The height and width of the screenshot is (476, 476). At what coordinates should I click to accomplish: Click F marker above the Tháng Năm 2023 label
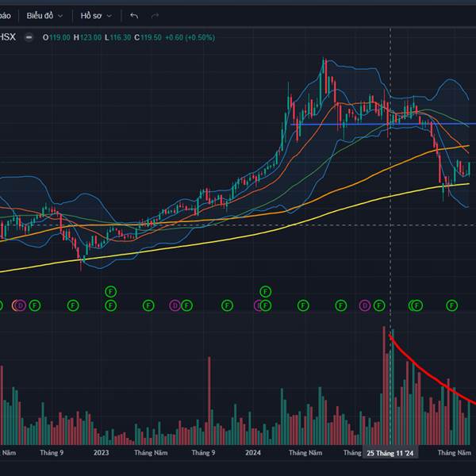[x=148, y=305]
